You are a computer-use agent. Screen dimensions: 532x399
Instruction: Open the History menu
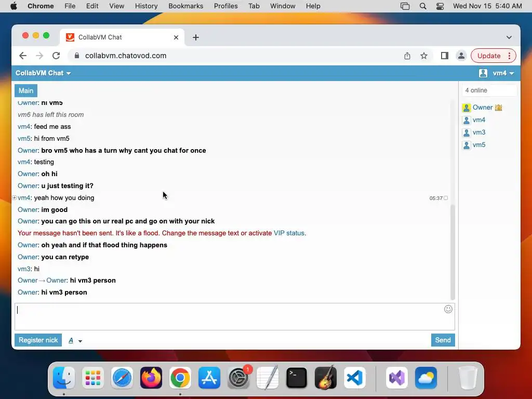point(146,6)
